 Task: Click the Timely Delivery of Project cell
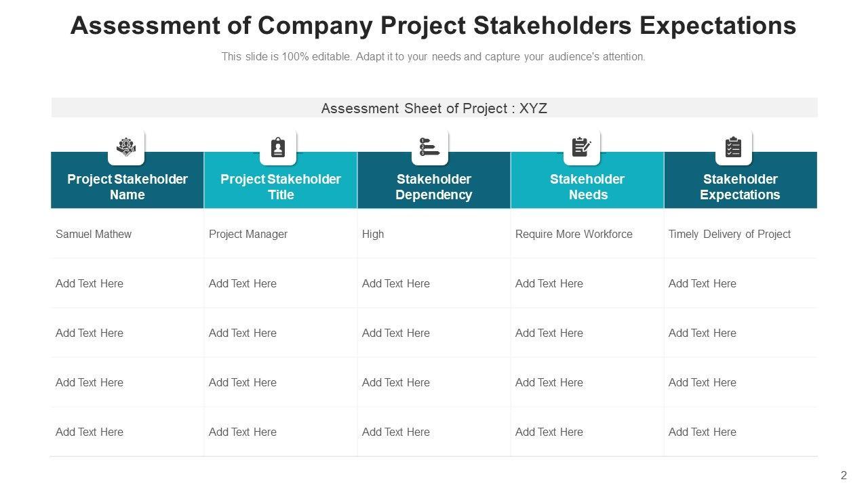730,235
